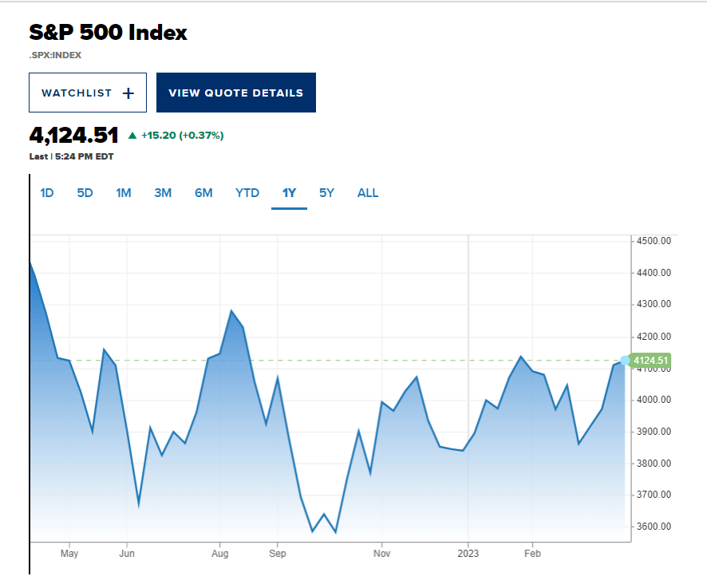The height and width of the screenshot is (588, 707).
Task: Click the 2023 label on the x-axis
Action: pyautogui.click(x=468, y=553)
